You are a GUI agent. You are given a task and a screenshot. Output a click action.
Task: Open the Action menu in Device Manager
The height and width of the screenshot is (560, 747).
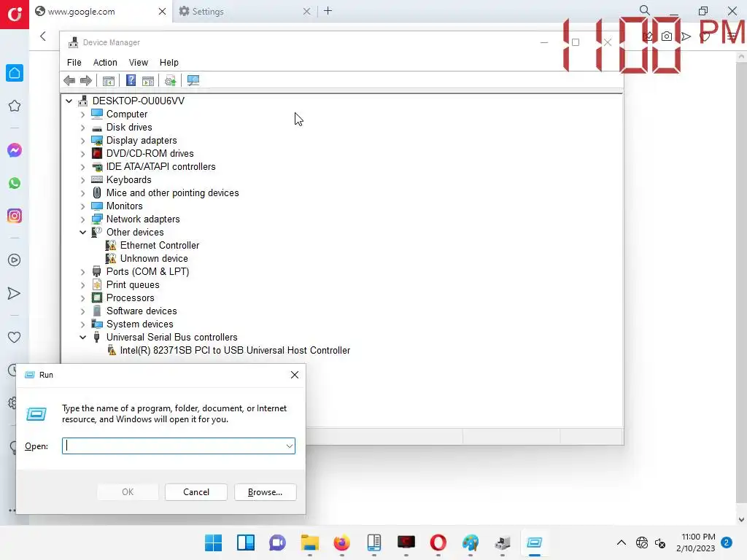105,63
